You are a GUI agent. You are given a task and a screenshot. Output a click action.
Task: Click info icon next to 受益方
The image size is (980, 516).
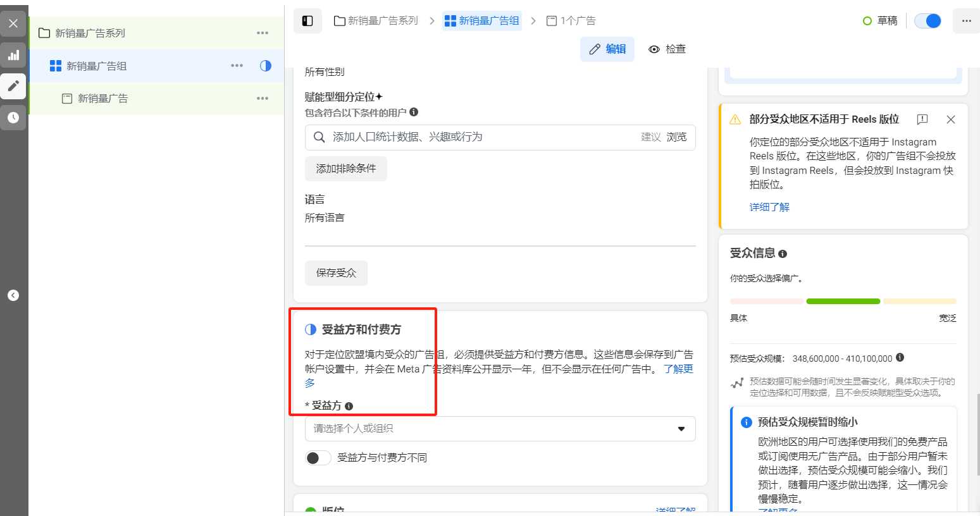coord(349,406)
